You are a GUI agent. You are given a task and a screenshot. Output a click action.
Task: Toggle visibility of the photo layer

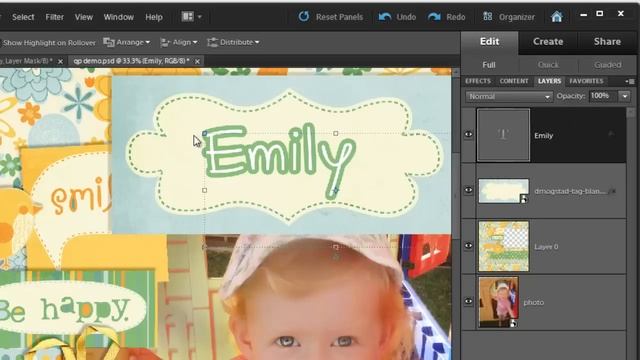(468, 301)
